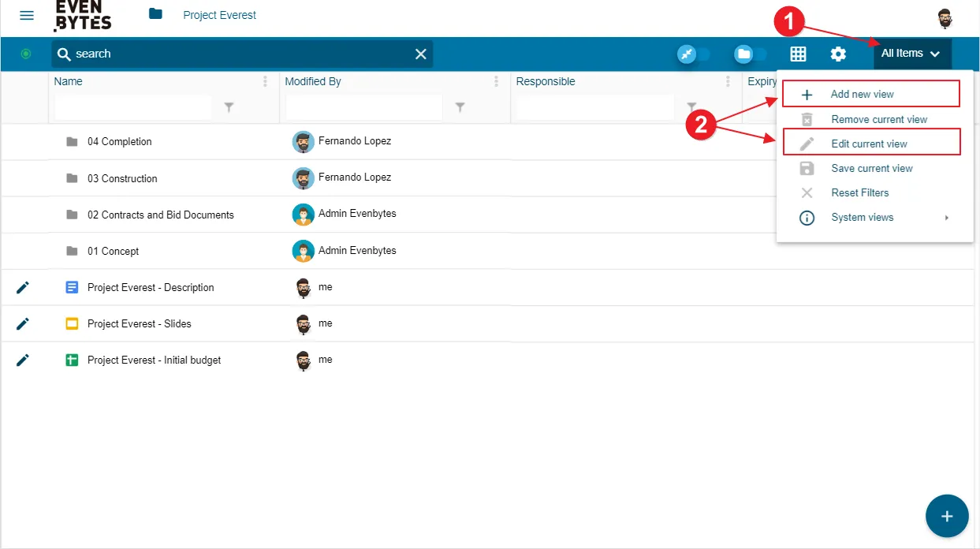This screenshot has height=549, width=980.
Task: Click the info icon for System views
Action: point(807,218)
